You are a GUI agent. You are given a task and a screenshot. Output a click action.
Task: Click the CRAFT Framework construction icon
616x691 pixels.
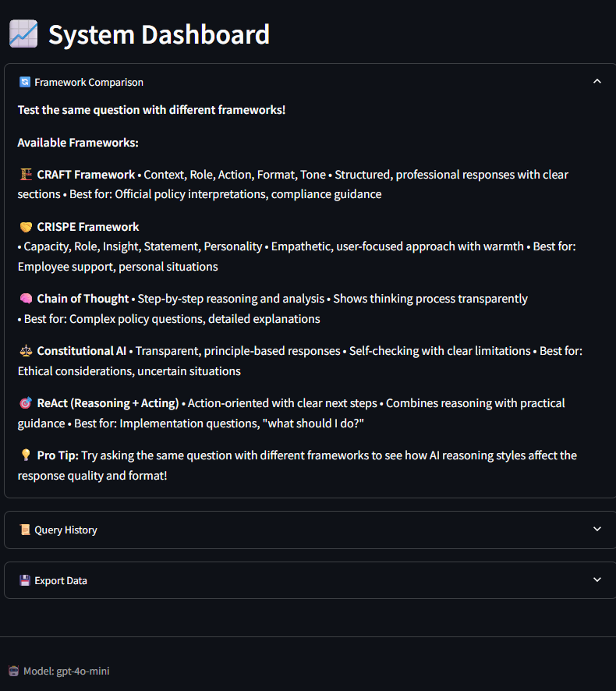[26, 175]
